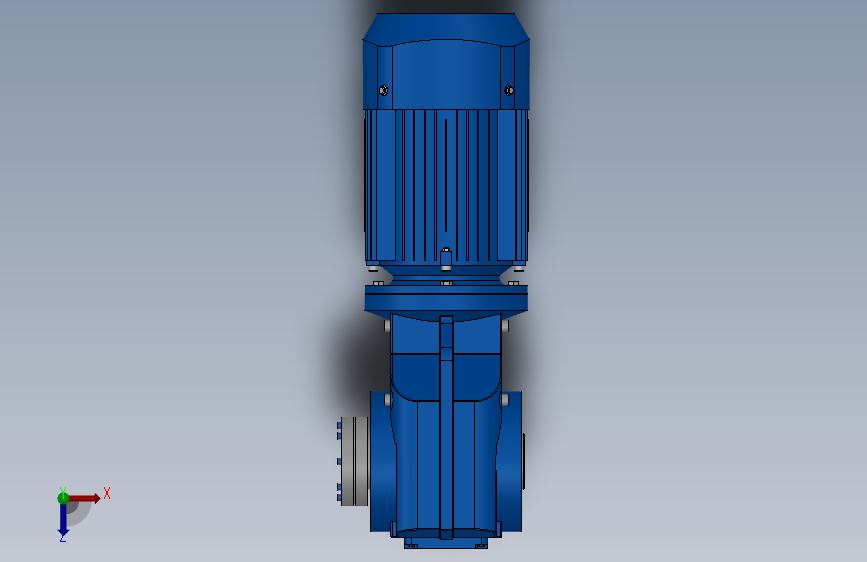This screenshot has width=867, height=562.
Task: Select the right screw on fan cover
Action: tap(509, 90)
